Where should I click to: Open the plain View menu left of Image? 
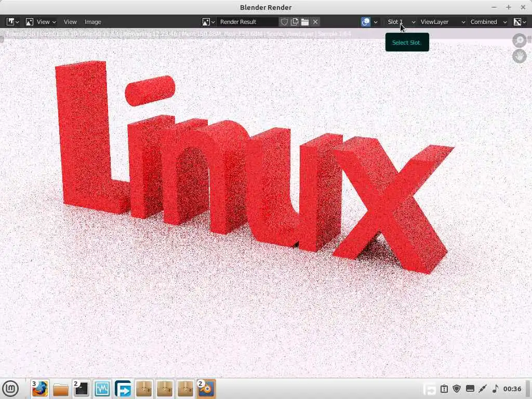coord(70,22)
